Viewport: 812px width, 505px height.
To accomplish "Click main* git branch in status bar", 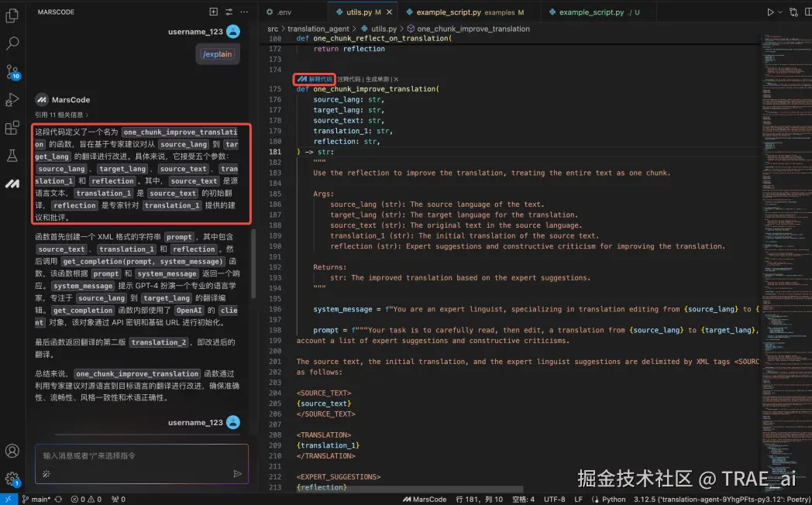I will (x=36, y=500).
